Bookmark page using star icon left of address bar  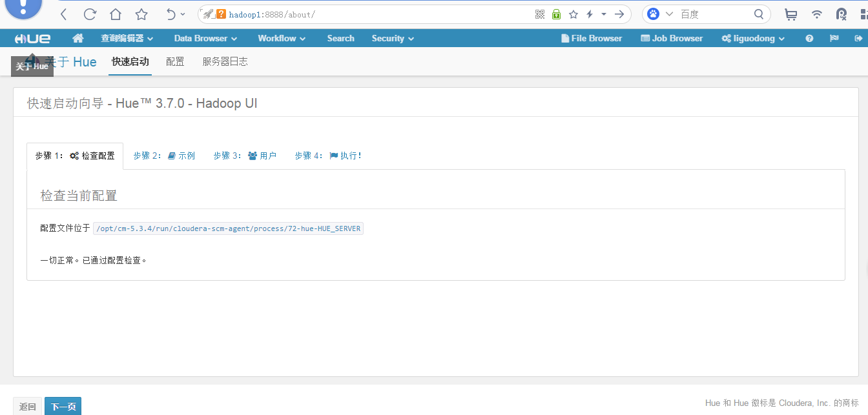[141, 14]
